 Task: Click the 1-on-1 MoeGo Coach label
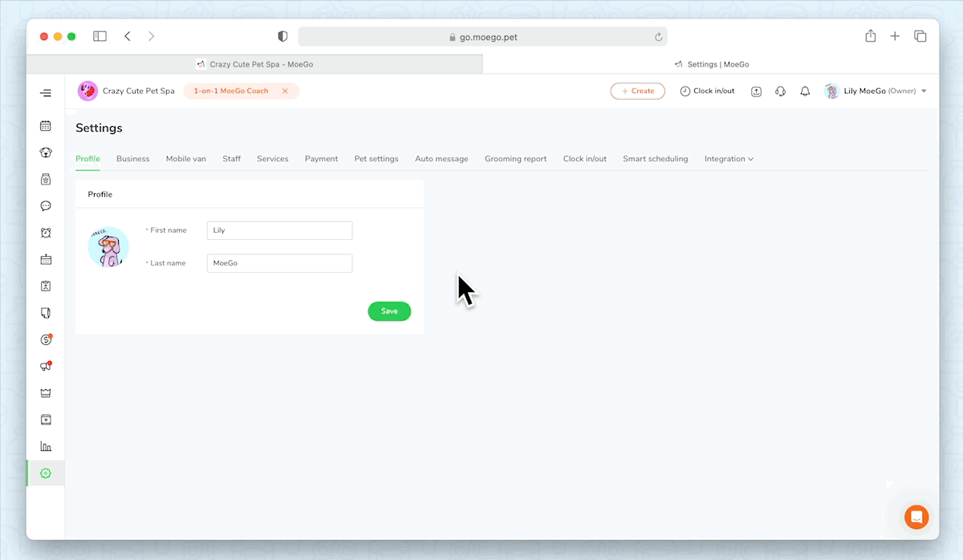(x=231, y=91)
